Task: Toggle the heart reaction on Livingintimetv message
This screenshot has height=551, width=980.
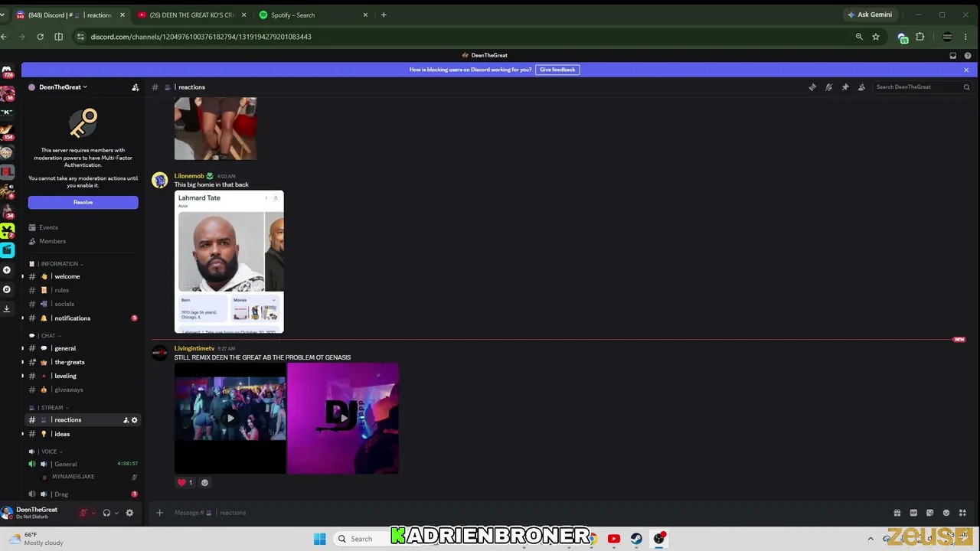Action: click(185, 483)
